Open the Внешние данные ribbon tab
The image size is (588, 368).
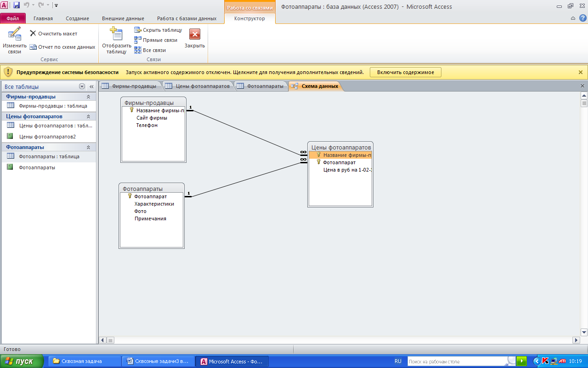coord(124,18)
